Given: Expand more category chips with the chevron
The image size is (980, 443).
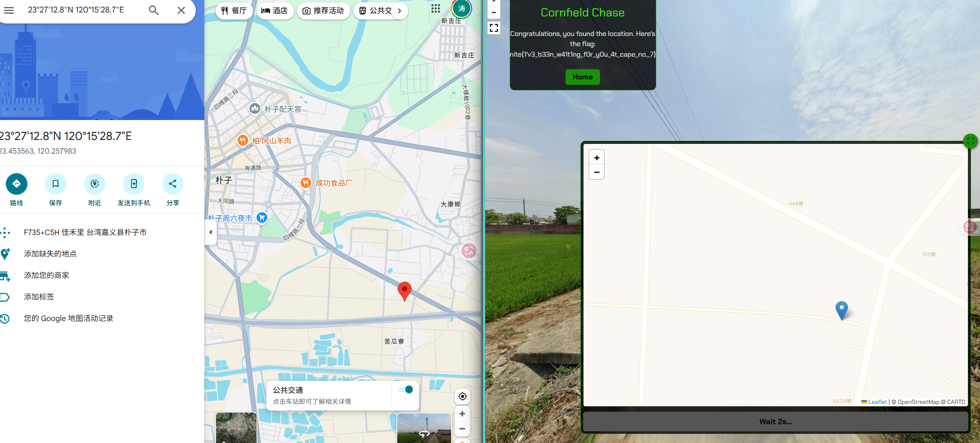Looking at the screenshot, I should point(399,11).
